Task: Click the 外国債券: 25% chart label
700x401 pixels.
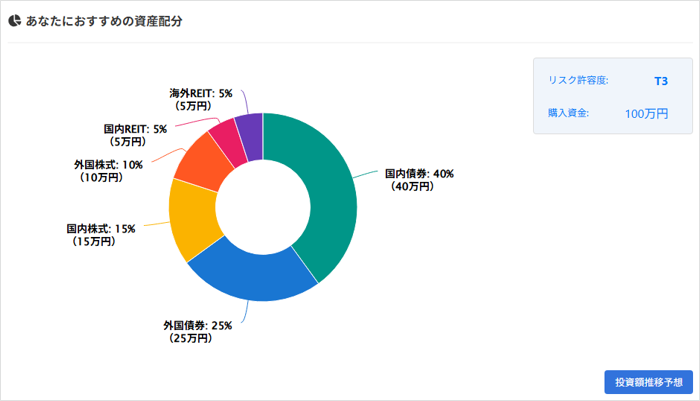Action: click(x=198, y=325)
